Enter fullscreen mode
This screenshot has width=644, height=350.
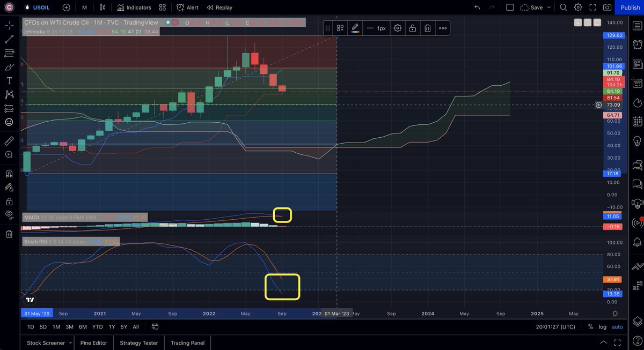click(592, 8)
